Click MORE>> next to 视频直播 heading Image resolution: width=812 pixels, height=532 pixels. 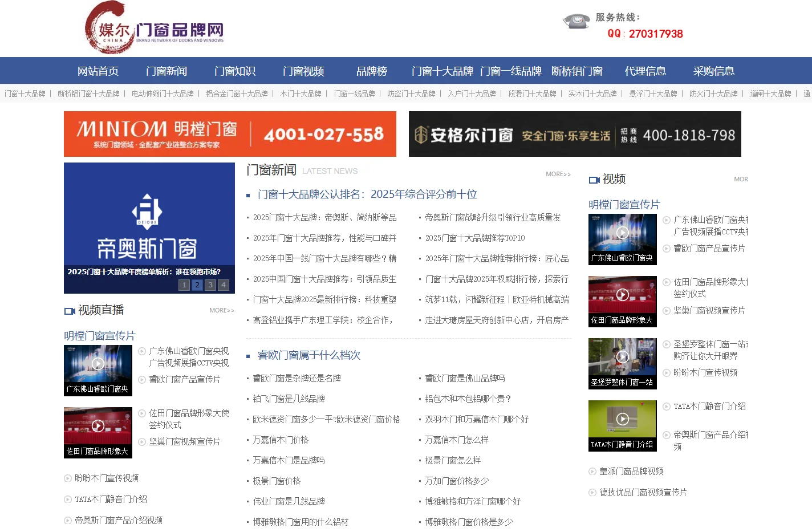pos(222,310)
